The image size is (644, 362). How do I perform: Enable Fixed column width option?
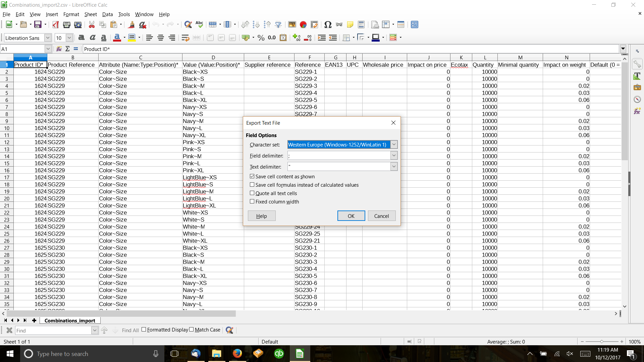coord(252,201)
